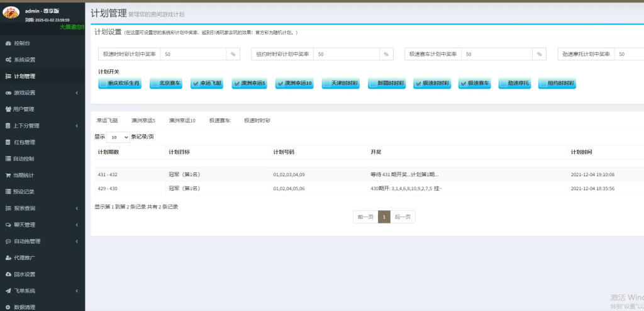Click the 前一页 previous page button
The height and width of the screenshot is (311, 644).
pos(365,217)
